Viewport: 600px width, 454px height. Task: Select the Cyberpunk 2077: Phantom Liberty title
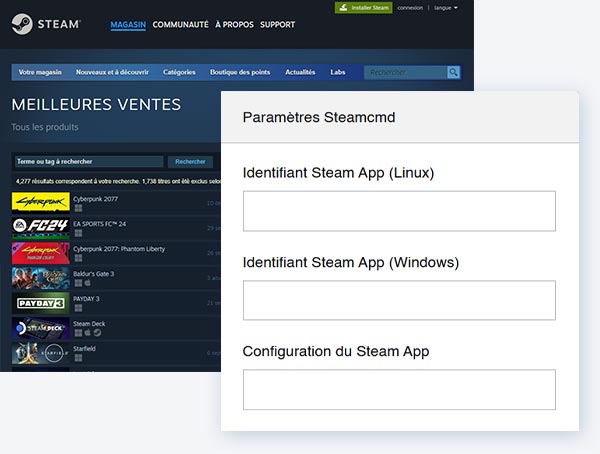(119, 249)
